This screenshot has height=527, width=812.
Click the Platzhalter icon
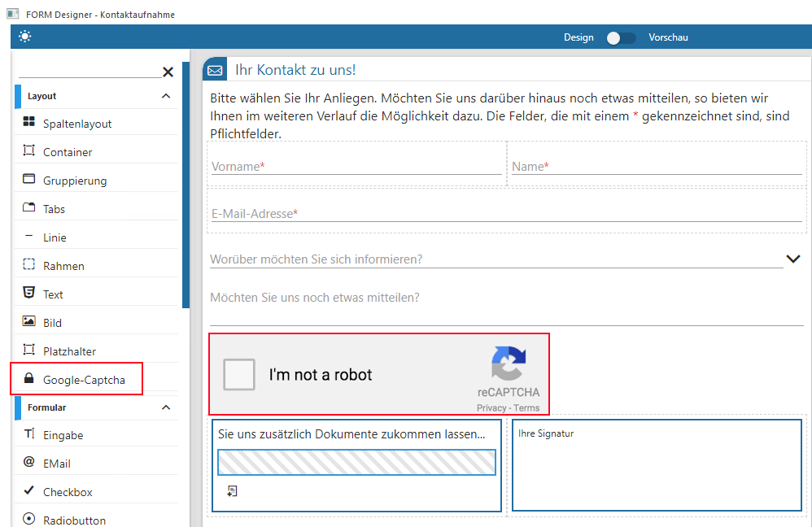[29, 350]
